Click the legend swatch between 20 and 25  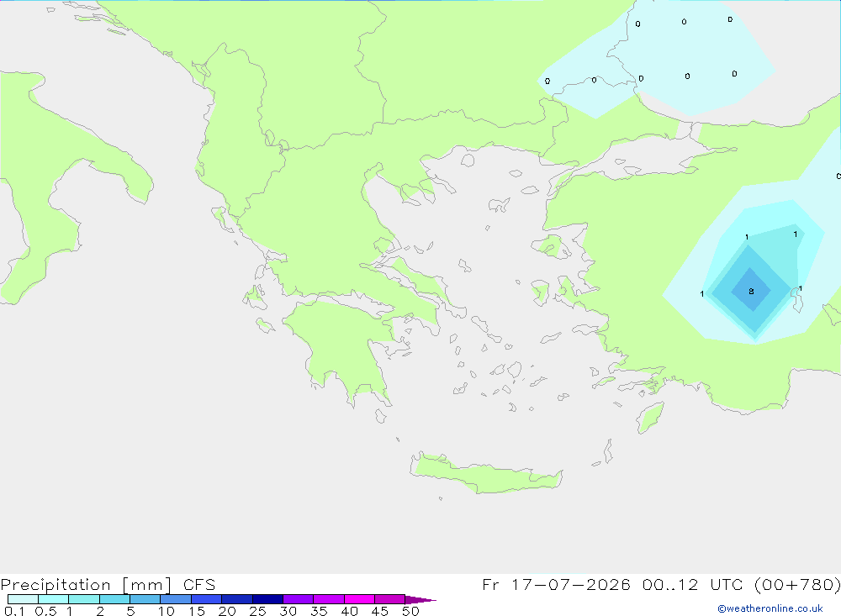(237, 599)
